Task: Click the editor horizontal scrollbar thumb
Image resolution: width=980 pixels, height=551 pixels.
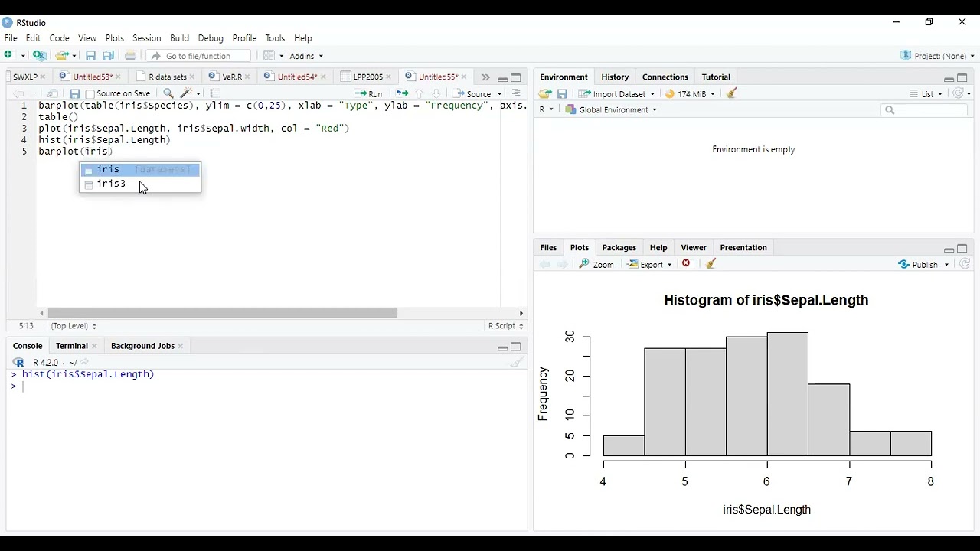Action: 223,313
